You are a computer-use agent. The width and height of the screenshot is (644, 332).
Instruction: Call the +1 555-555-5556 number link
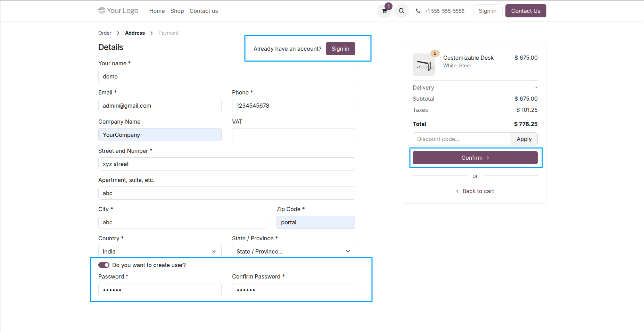point(445,11)
